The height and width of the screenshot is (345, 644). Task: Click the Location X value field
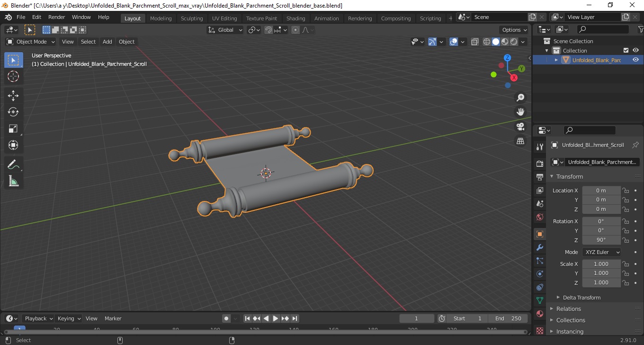(601, 191)
